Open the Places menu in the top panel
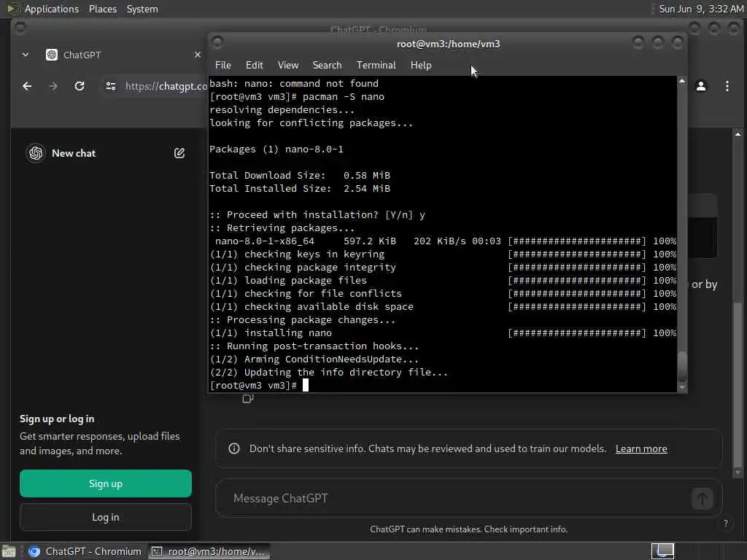Image resolution: width=747 pixels, height=560 pixels. point(102,9)
